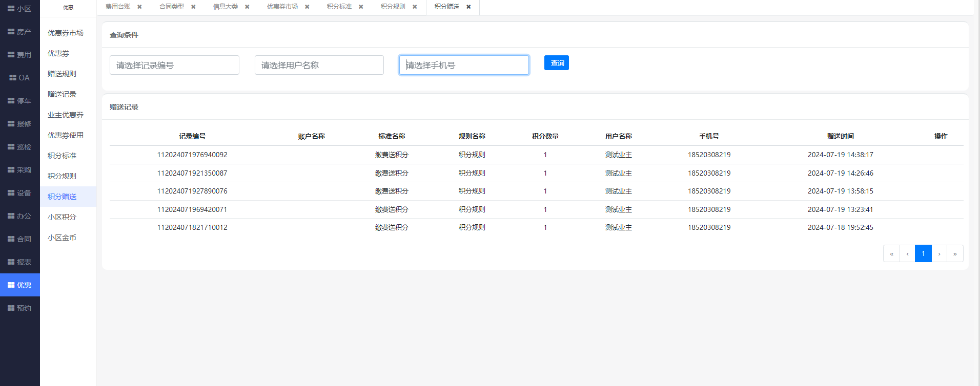
Task: Switch to the 费用台账 tab
Action: [x=118, y=7]
